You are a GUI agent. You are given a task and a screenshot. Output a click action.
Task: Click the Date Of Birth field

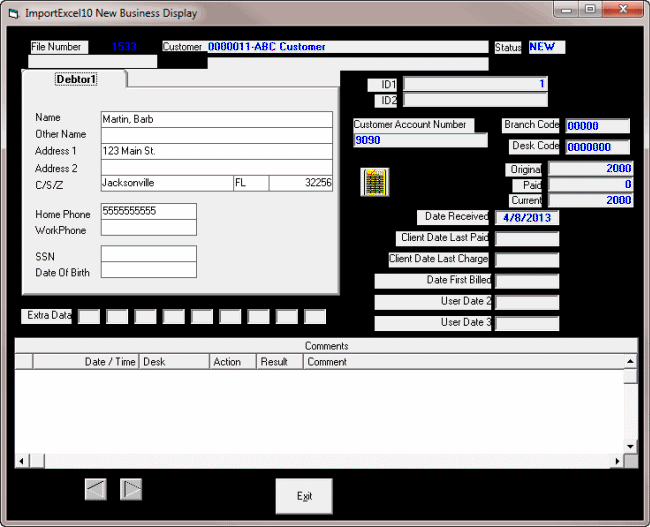pyautogui.click(x=148, y=270)
